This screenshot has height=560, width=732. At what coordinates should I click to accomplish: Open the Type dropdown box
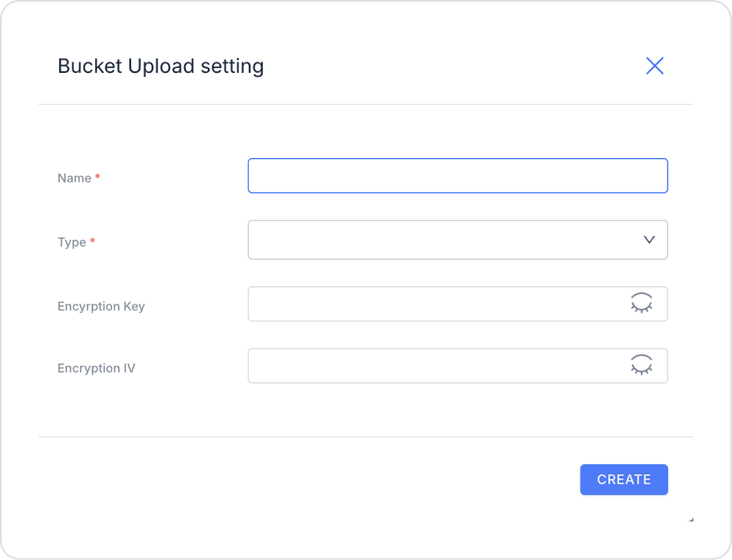tap(458, 240)
